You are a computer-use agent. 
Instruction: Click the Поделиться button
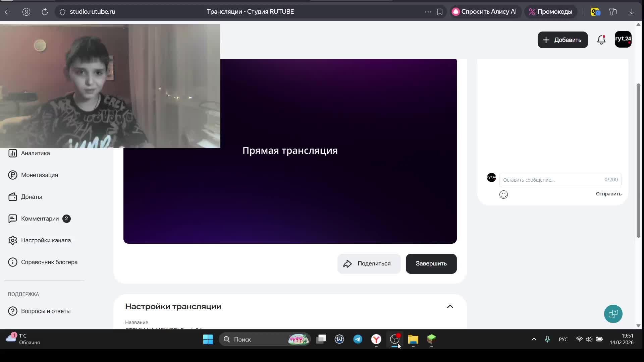click(369, 263)
